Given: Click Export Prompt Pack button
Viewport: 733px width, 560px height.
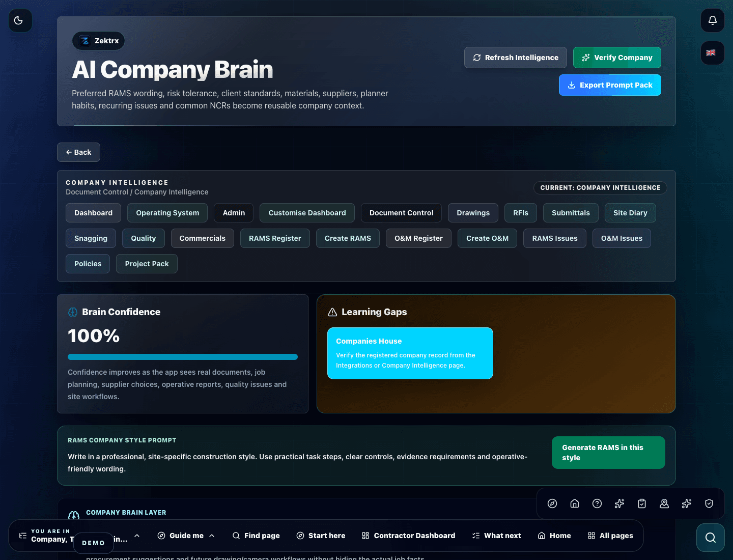Looking at the screenshot, I should [610, 85].
